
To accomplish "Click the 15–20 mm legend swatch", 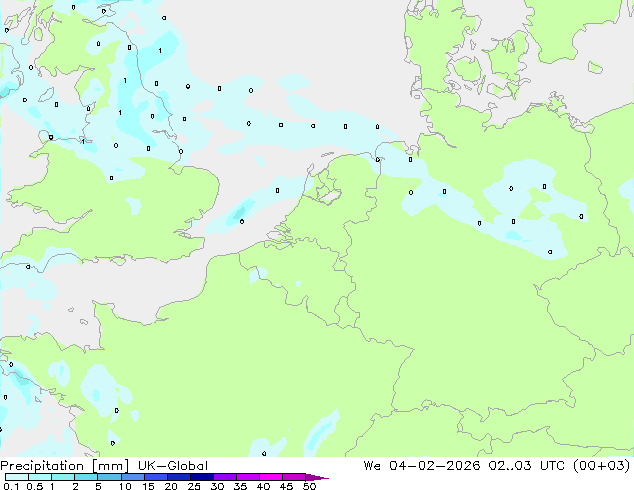I will (155, 477).
